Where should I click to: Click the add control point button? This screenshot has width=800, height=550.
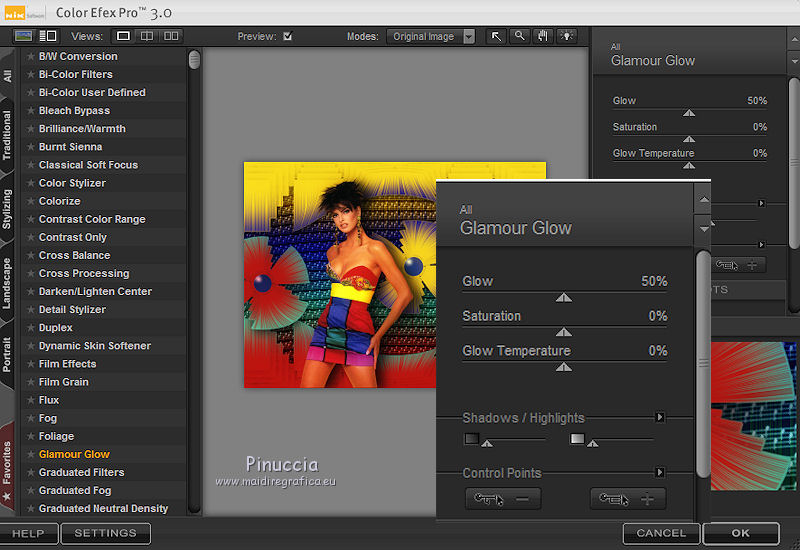pos(627,499)
